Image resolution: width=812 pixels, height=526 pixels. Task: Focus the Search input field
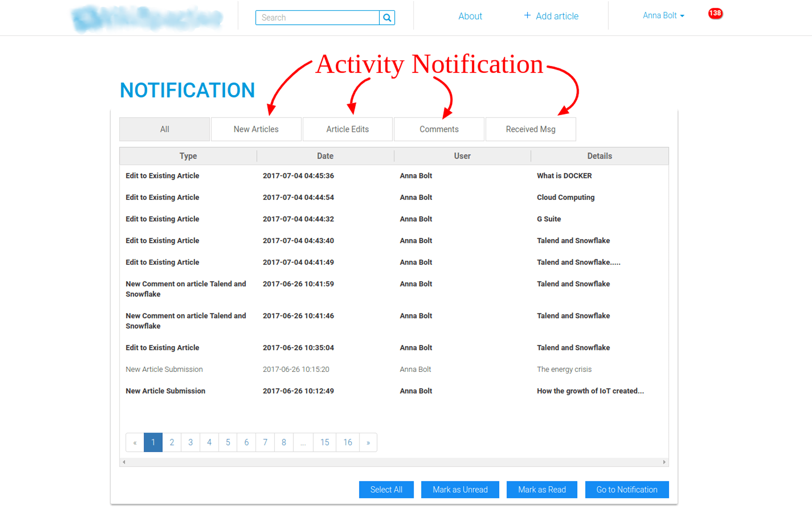click(x=317, y=18)
